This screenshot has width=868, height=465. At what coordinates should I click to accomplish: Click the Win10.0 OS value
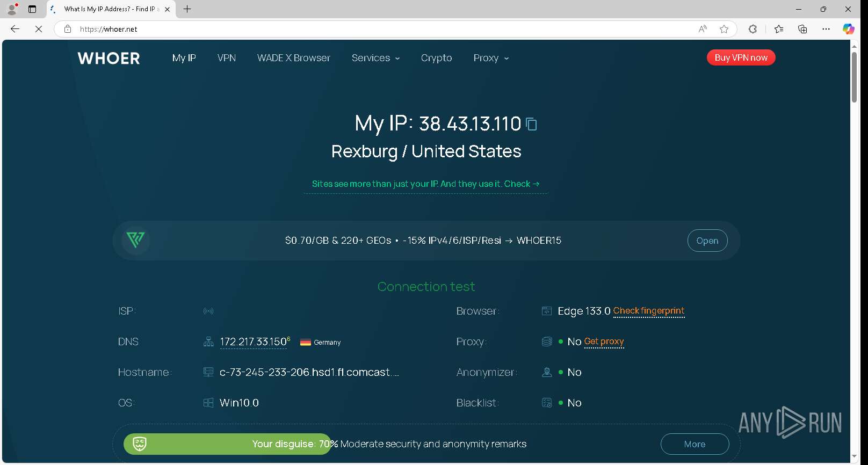pyautogui.click(x=239, y=403)
